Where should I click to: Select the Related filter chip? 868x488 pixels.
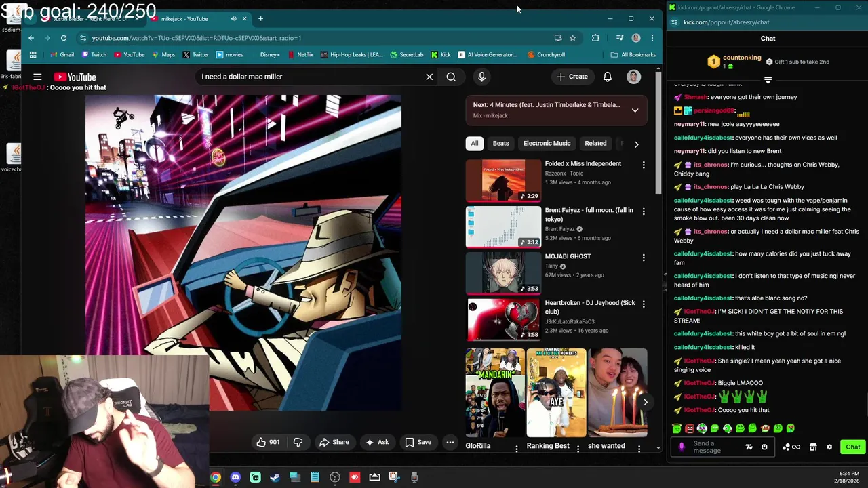[595, 143]
